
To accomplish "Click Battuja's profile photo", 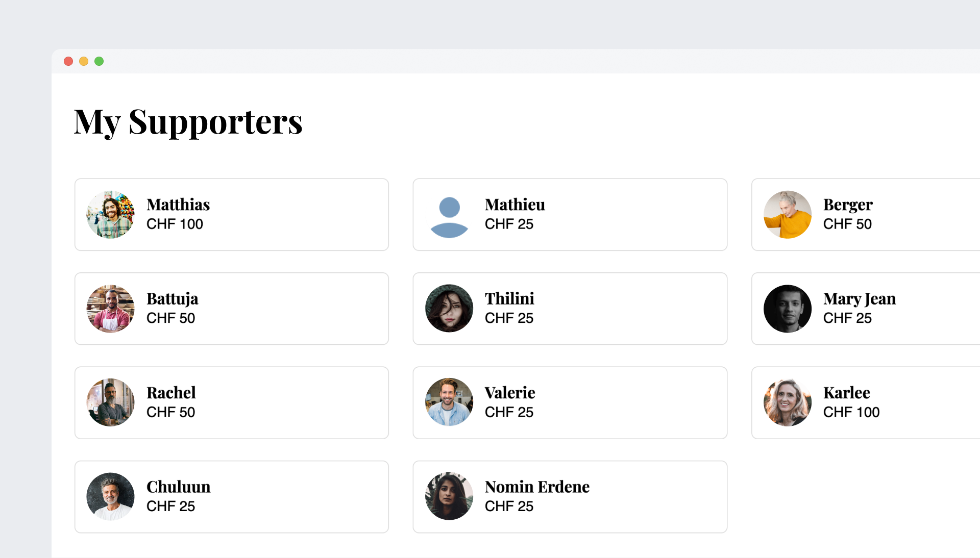I will [110, 309].
